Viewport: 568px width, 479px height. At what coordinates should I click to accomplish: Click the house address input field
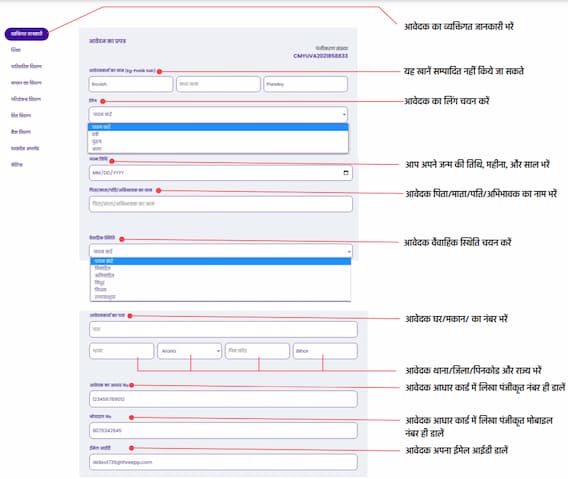[223, 329]
